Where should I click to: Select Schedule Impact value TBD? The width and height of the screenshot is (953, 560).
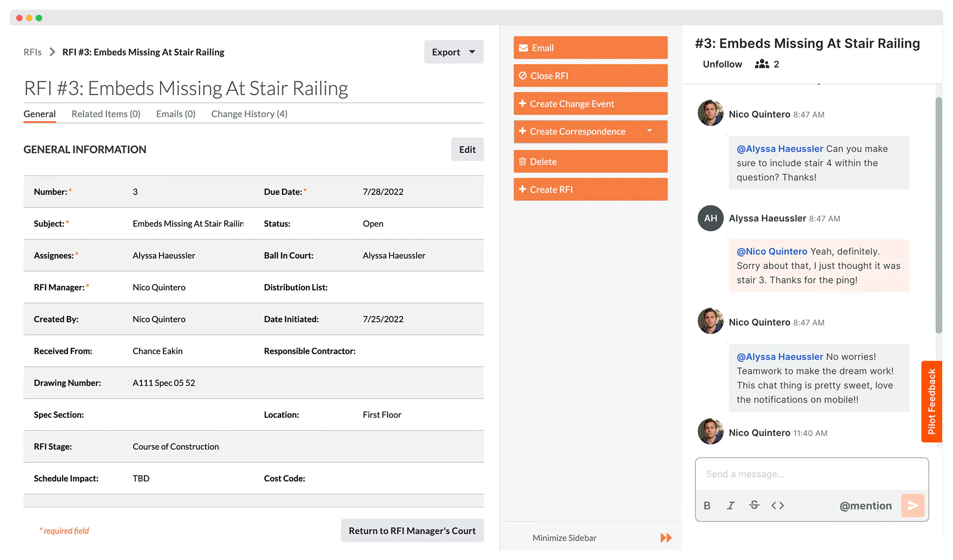point(141,478)
